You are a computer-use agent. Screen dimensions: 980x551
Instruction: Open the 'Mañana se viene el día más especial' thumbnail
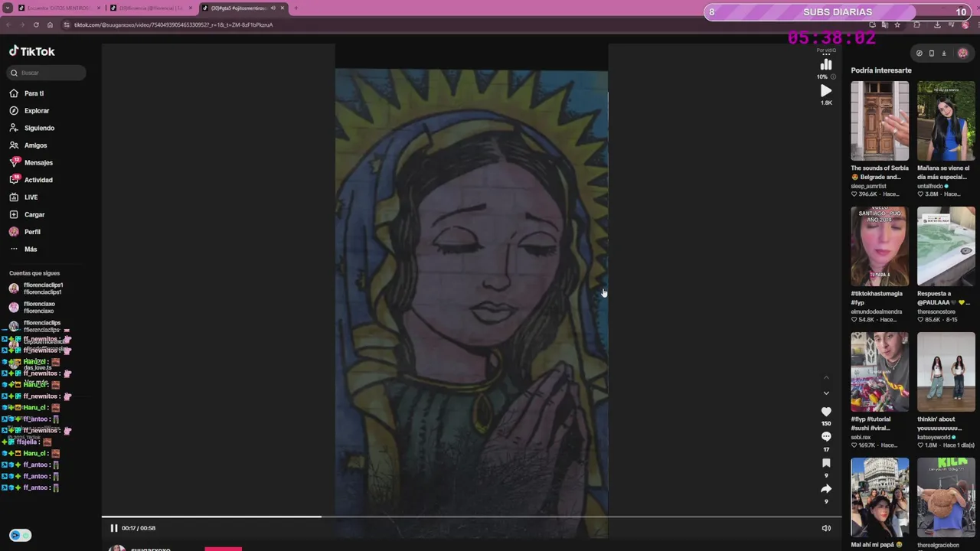[x=946, y=121]
